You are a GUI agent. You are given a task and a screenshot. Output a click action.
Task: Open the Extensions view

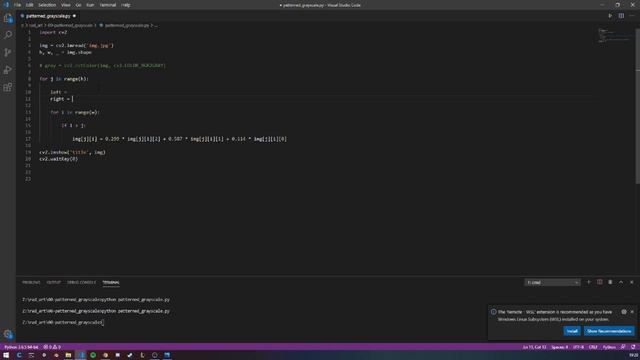[8, 87]
